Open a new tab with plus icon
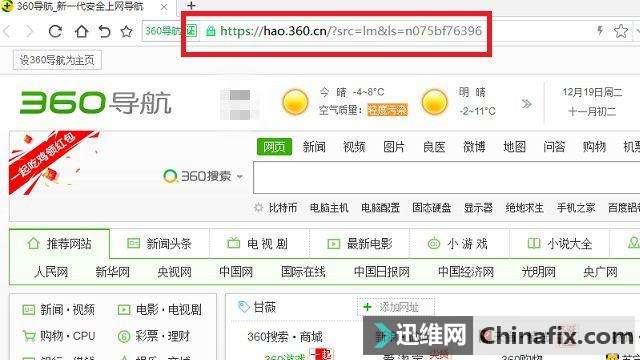 191,5
